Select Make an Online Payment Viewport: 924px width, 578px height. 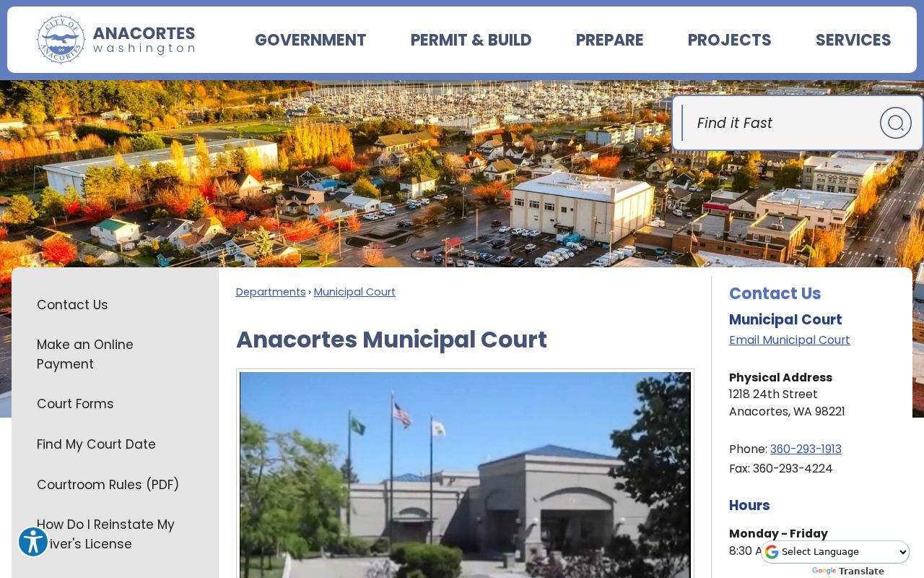(85, 354)
